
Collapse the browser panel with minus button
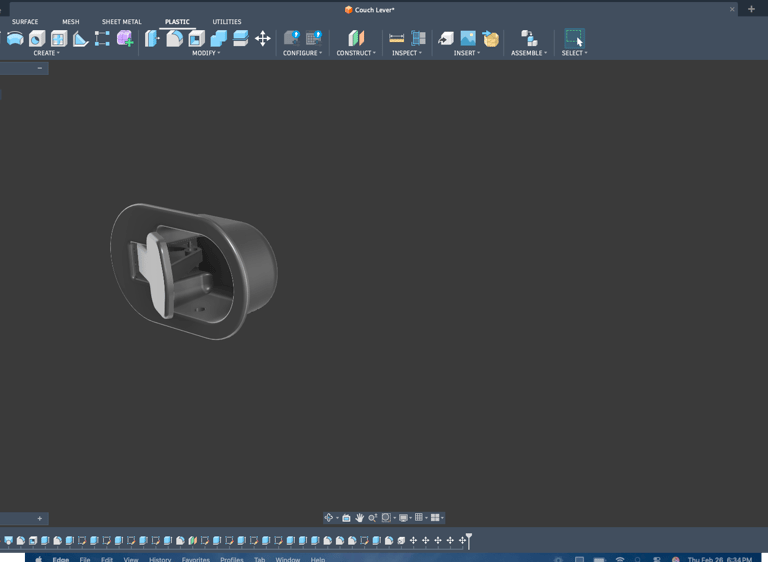point(40,68)
